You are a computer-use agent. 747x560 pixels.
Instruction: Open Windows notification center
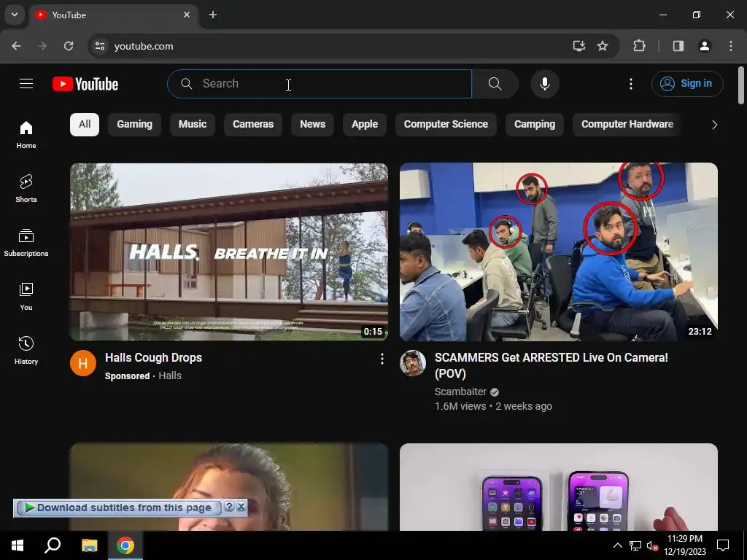pos(723,545)
